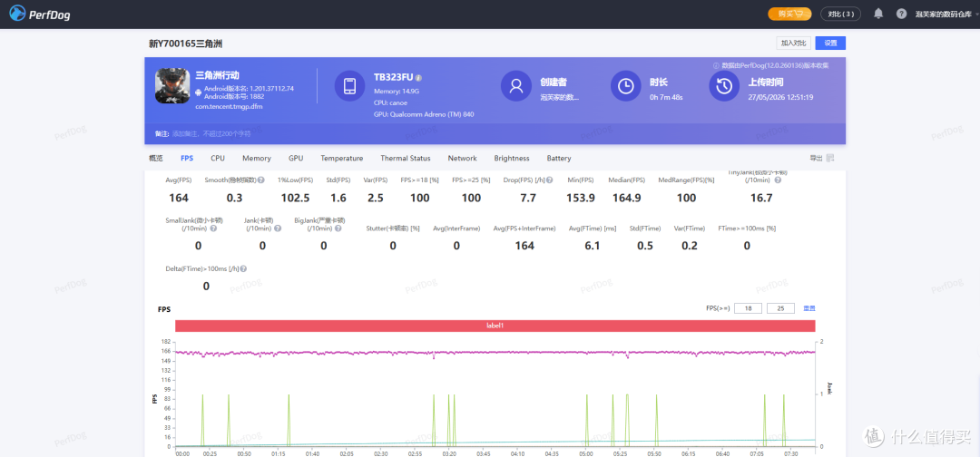Switch to the Temperature tab
Screen dimensions: 980x457
pos(342,159)
